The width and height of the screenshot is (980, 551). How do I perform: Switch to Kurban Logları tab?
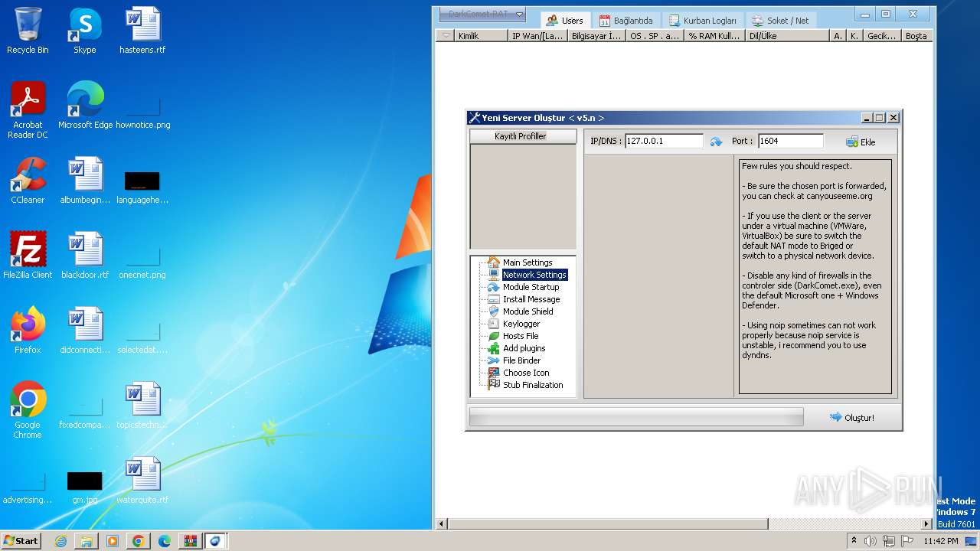[x=703, y=21]
